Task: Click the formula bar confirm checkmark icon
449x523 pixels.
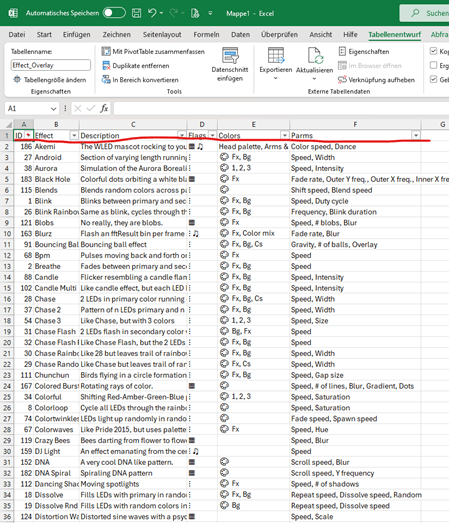Action: point(90,108)
